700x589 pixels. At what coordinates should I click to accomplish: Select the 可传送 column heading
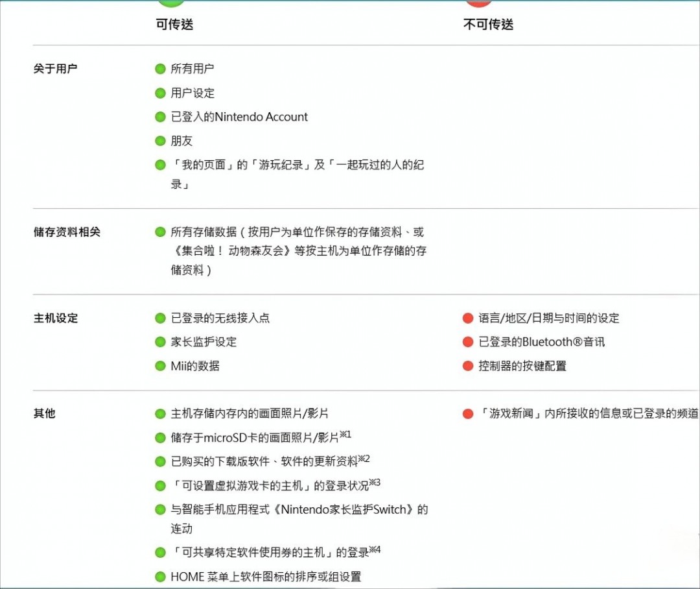coord(174,25)
